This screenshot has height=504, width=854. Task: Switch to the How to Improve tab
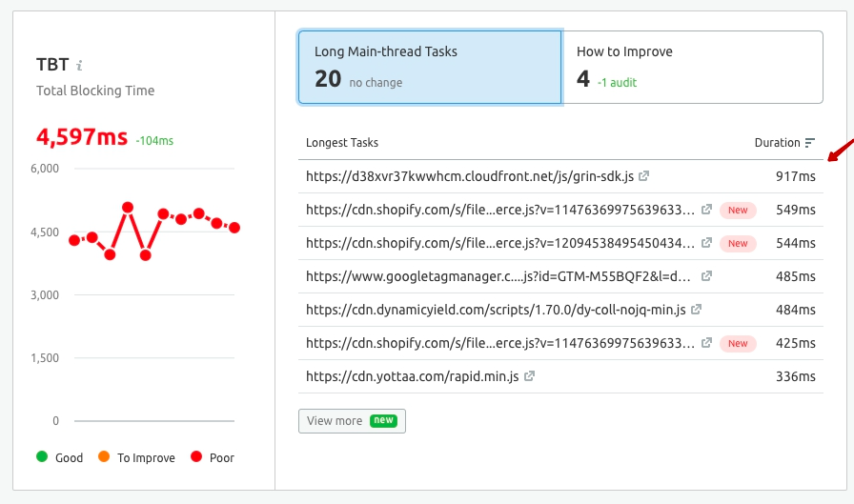[x=692, y=67]
